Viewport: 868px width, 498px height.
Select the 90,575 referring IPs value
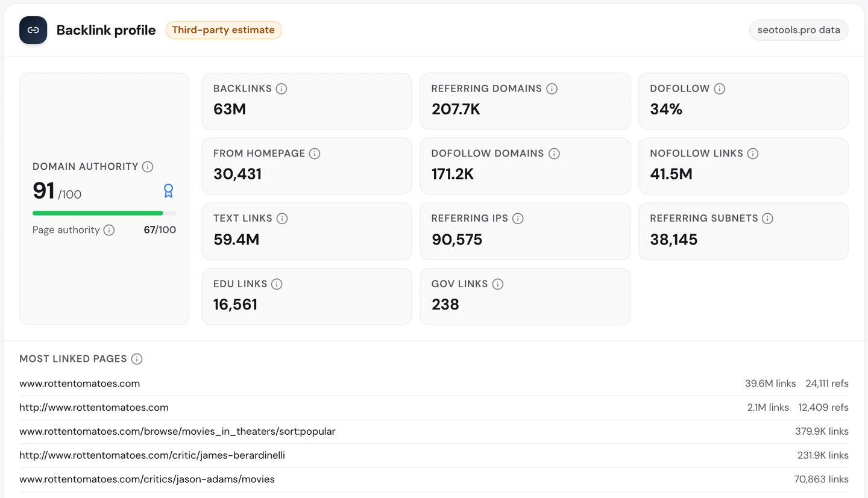457,240
